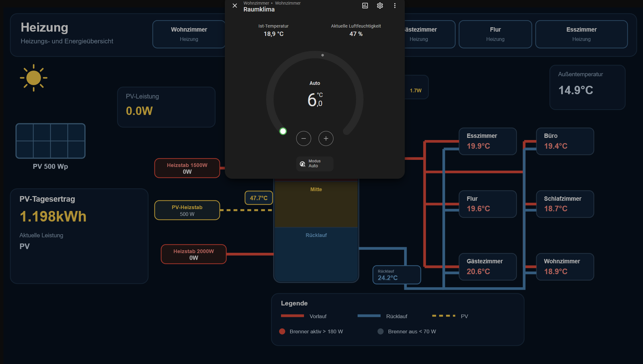
Task: Open the three-dot overflow menu
Action: [x=395, y=6]
